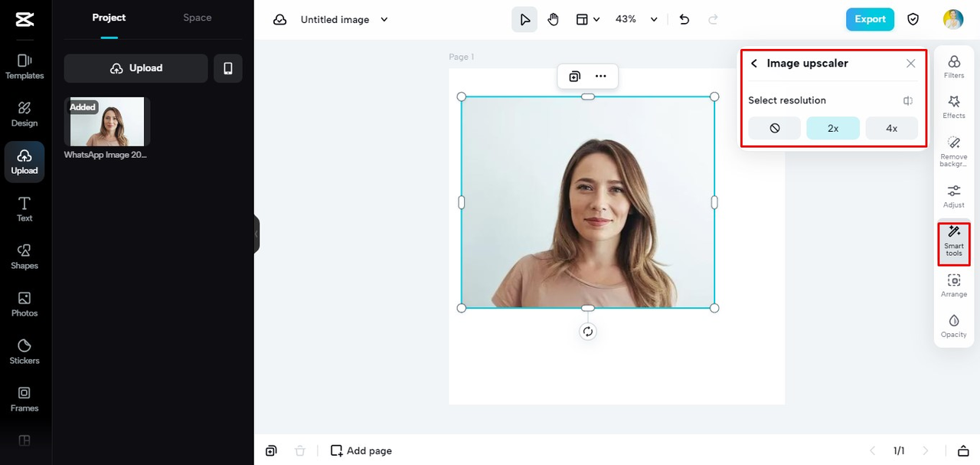
Task: Switch to the Project tab
Action: (x=109, y=18)
